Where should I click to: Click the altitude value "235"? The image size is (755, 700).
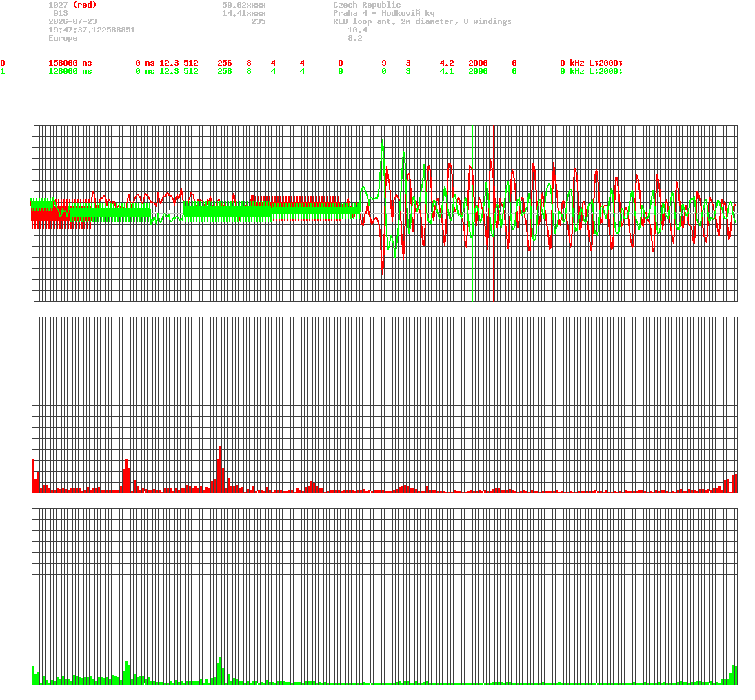point(258,21)
